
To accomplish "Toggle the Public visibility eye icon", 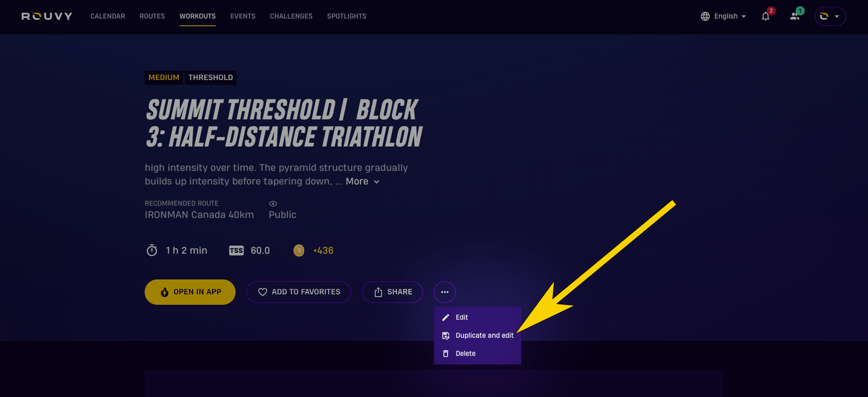I will click(273, 204).
